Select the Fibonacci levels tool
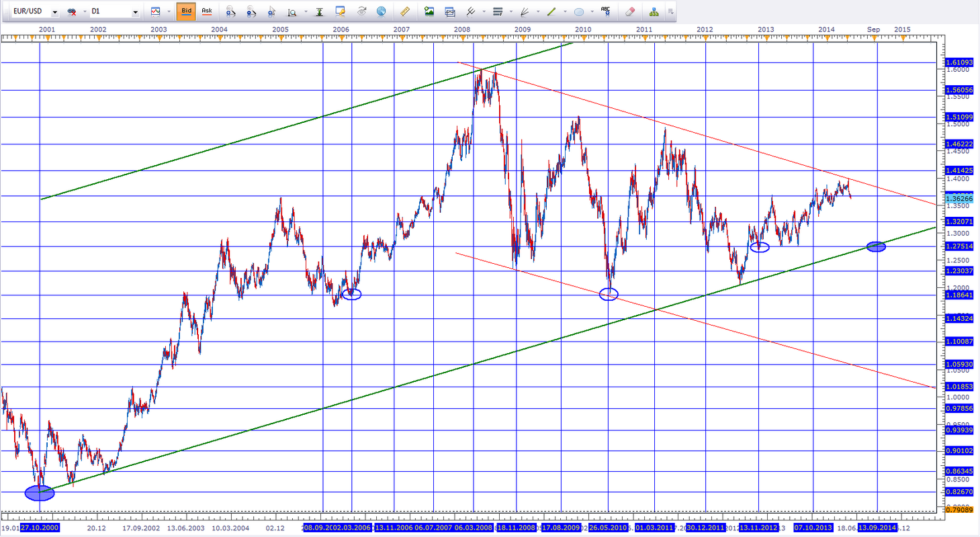 pyautogui.click(x=497, y=11)
